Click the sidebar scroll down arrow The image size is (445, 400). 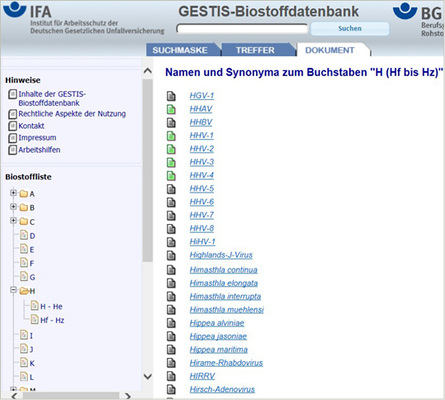coord(147,377)
